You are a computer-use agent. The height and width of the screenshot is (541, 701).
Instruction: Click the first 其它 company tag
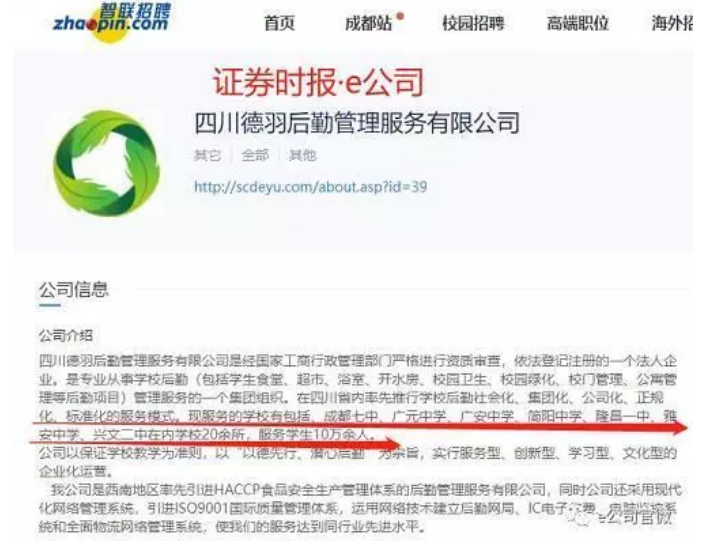(207, 155)
